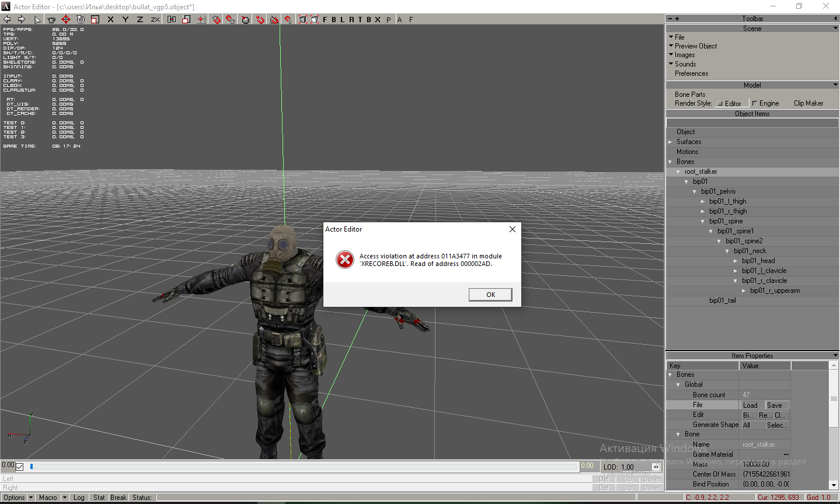Viewport: 840px width, 504px height.
Task: Expand the Surfaces tree item
Action: click(670, 142)
